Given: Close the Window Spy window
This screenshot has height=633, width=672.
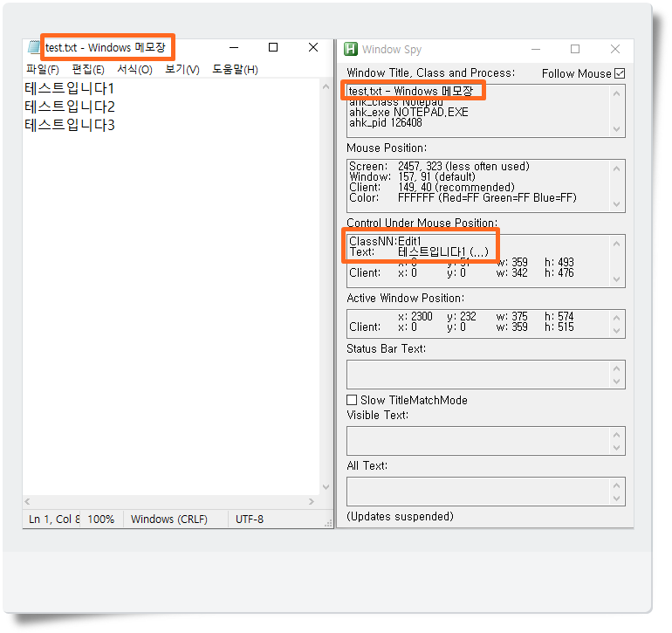Looking at the screenshot, I should pos(615,49).
